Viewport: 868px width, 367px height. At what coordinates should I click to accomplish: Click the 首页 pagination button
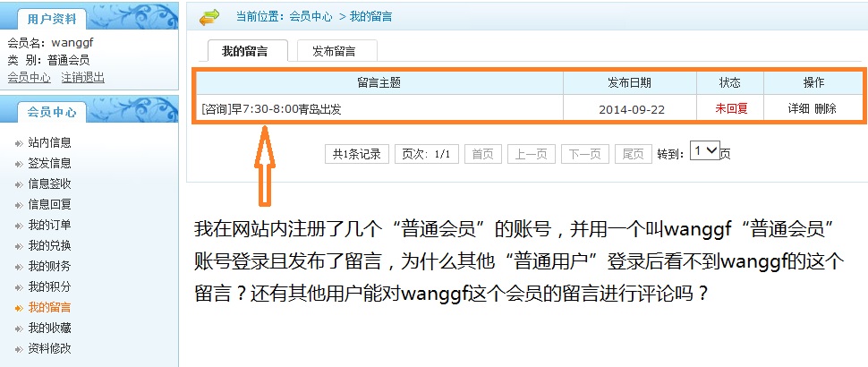(x=482, y=155)
